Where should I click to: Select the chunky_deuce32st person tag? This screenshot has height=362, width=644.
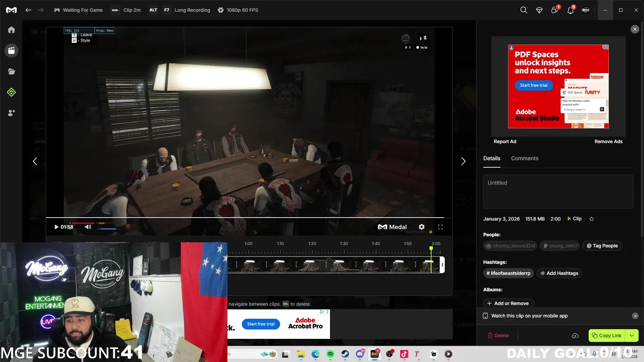tap(510, 246)
